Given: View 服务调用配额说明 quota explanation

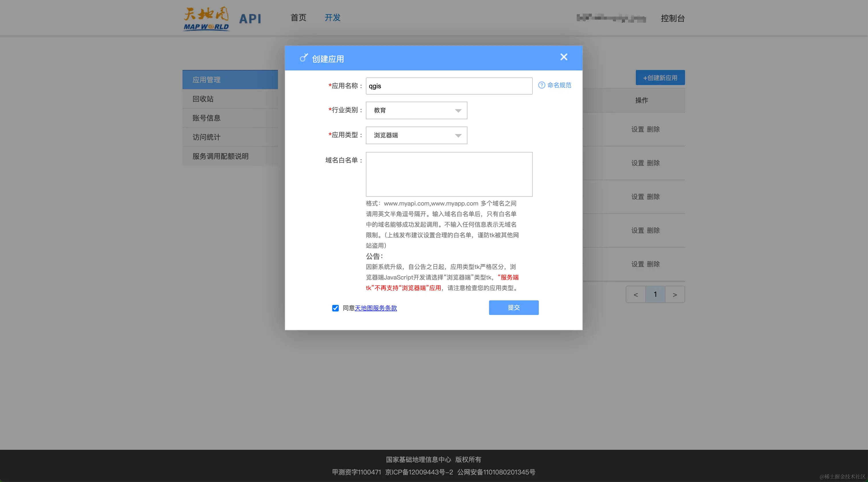Looking at the screenshot, I should (x=220, y=156).
